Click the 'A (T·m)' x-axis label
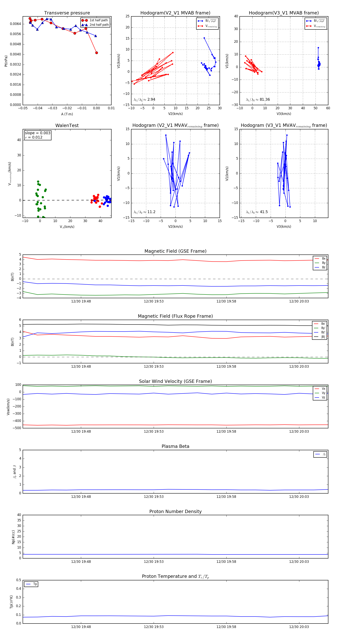This screenshot has width=351, height=644. coord(67,114)
